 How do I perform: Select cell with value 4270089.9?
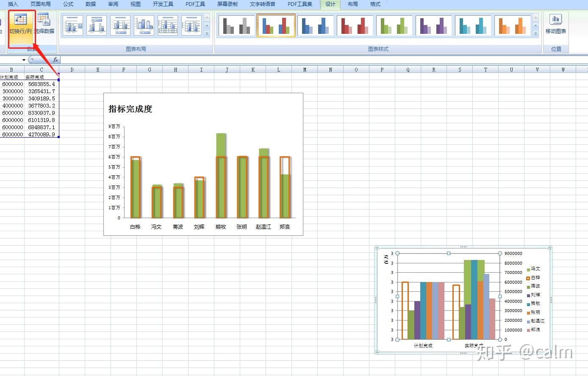coord(42,135)
